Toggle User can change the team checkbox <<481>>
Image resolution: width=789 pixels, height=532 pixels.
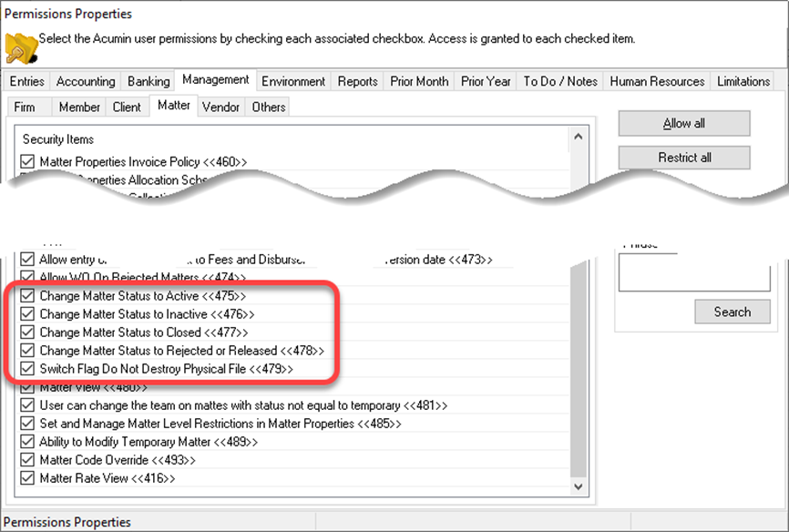[27, 405]
